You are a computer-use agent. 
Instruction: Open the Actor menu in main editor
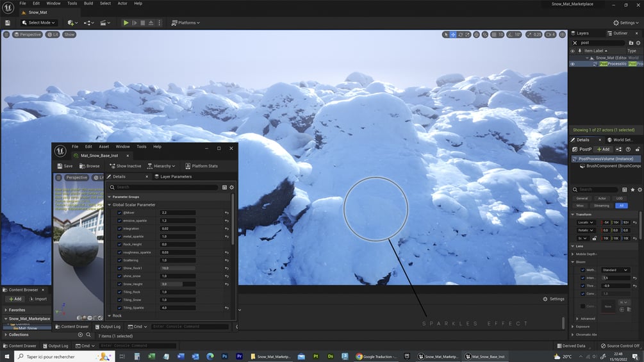click(122, 3)
